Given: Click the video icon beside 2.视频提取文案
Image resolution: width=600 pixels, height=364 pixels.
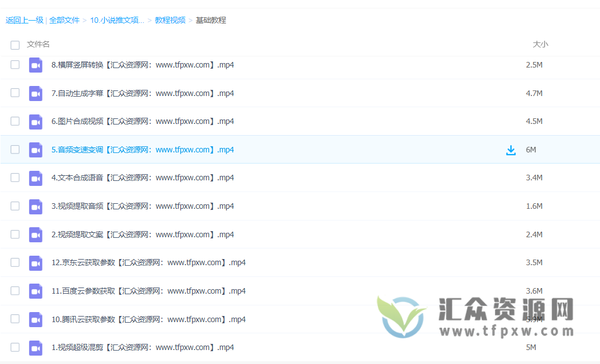Looking at the screenshot, I should (35, 234).
